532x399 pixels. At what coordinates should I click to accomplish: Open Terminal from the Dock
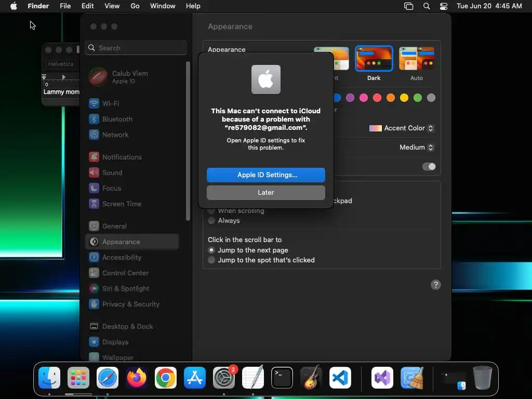[282, 378]
